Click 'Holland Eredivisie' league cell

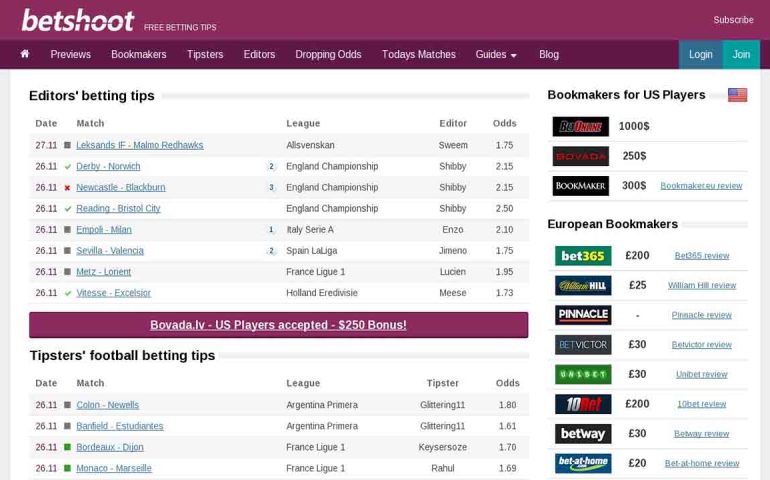point(322,293)
